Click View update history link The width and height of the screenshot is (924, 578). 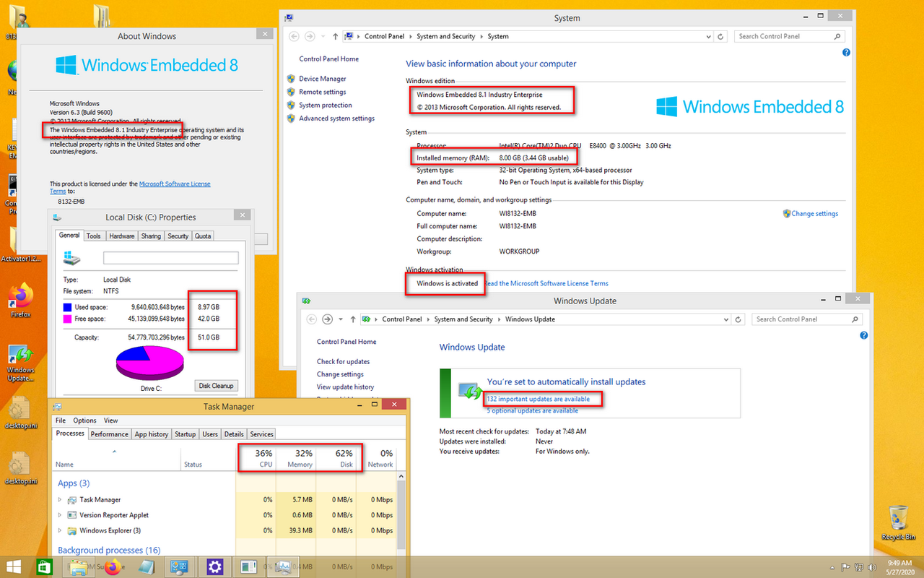345,387
